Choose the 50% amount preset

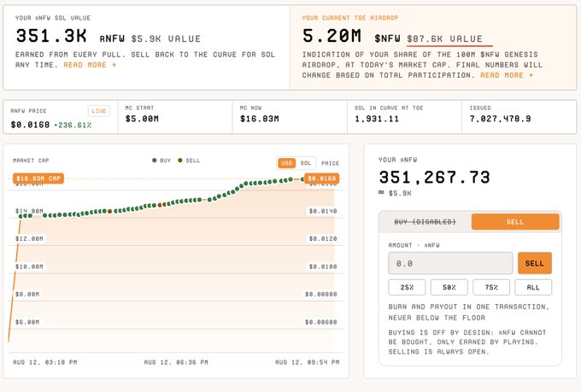tap(449, 287)
